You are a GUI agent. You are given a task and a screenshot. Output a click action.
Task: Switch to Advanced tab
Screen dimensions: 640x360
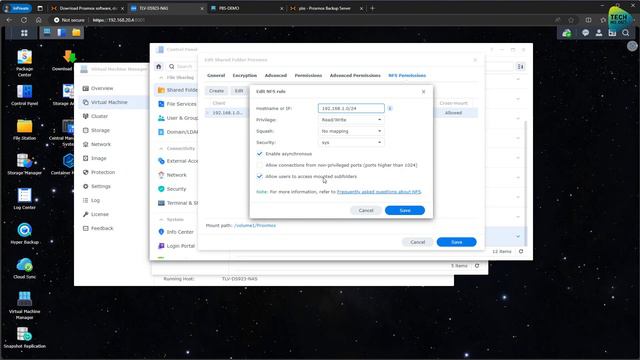tap(276, 76)
